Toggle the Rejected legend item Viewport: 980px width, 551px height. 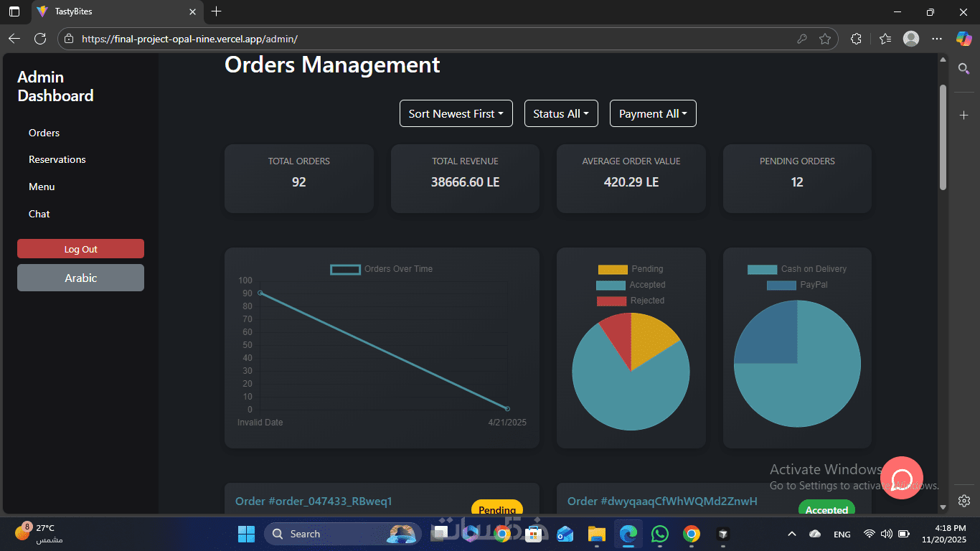(x=631, y=301)
